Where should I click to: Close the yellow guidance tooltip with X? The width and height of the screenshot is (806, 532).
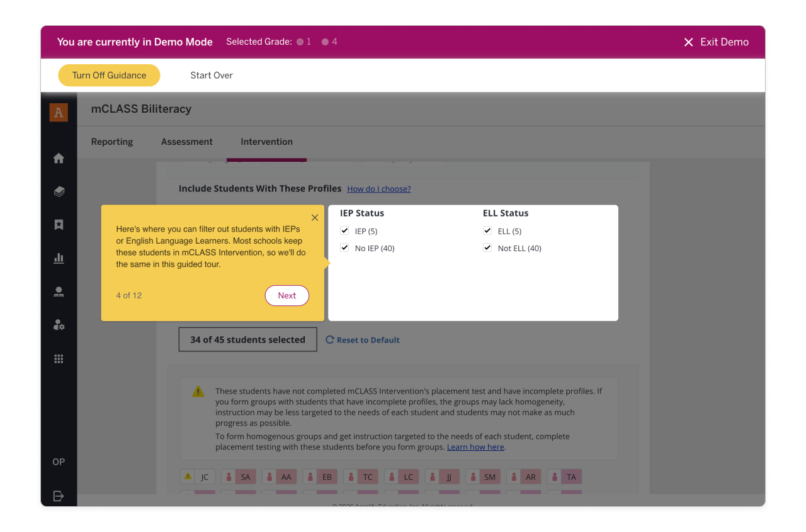(x=315, y=218)
